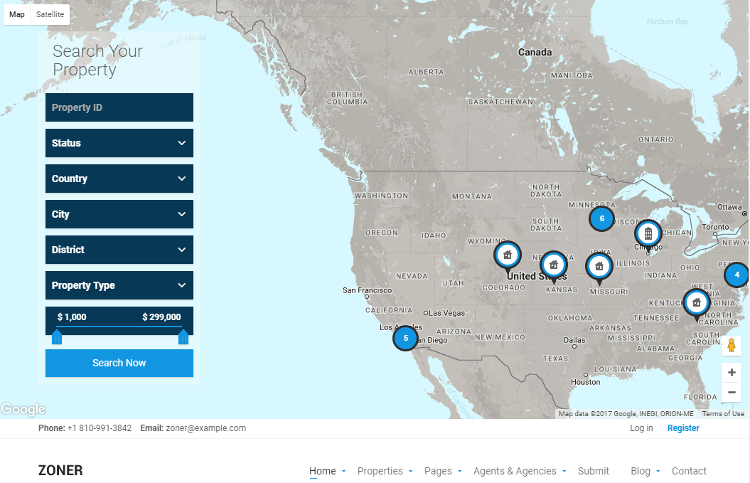Expand the Country dropdown
Viewport: 750px width, 483px height.
pos(119,179)
